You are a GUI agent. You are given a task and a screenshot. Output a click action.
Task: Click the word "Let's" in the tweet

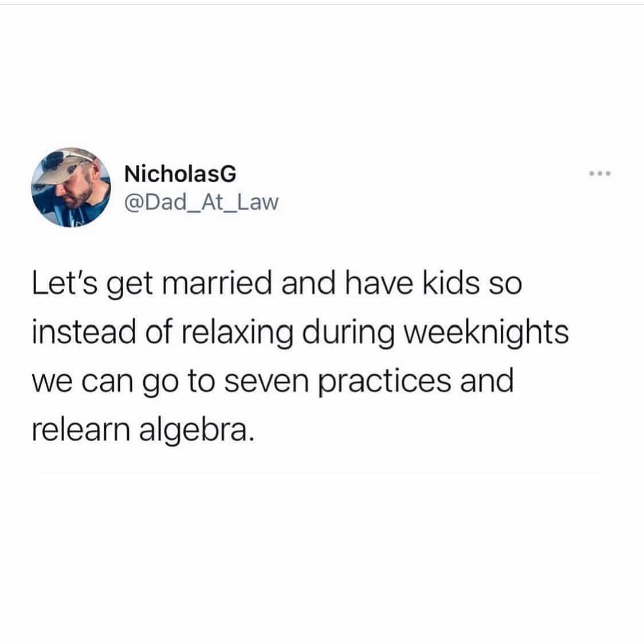65,284
